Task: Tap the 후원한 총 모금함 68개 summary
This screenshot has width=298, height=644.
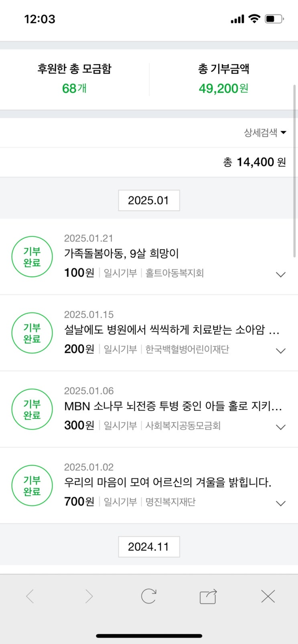Action: [x=74, y=79]
